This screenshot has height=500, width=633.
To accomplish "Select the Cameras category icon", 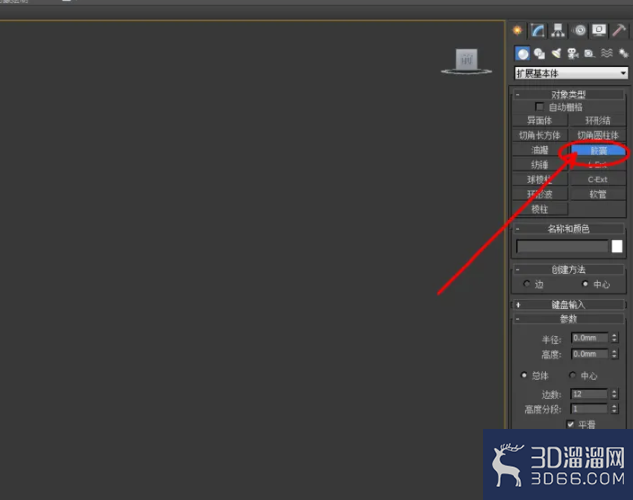I will [573, 53].
